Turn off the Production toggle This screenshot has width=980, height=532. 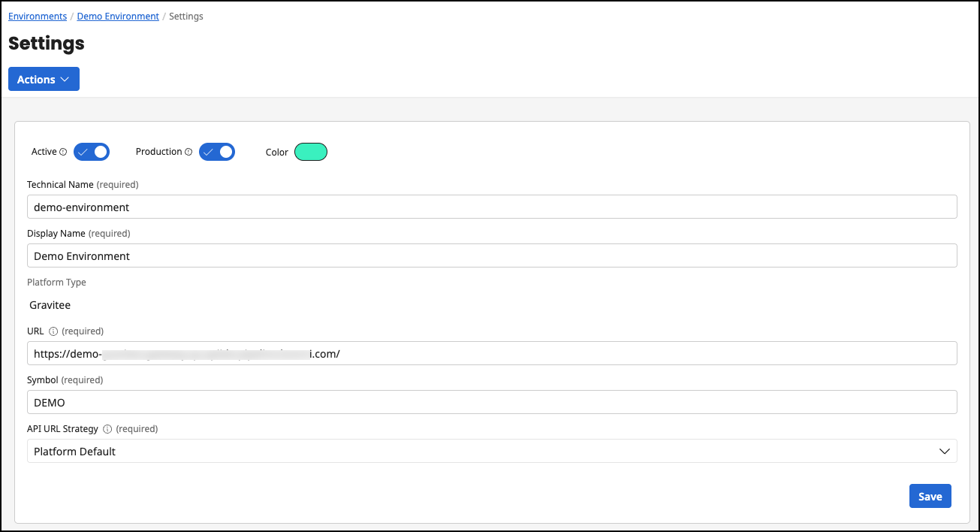coord(217,151)
